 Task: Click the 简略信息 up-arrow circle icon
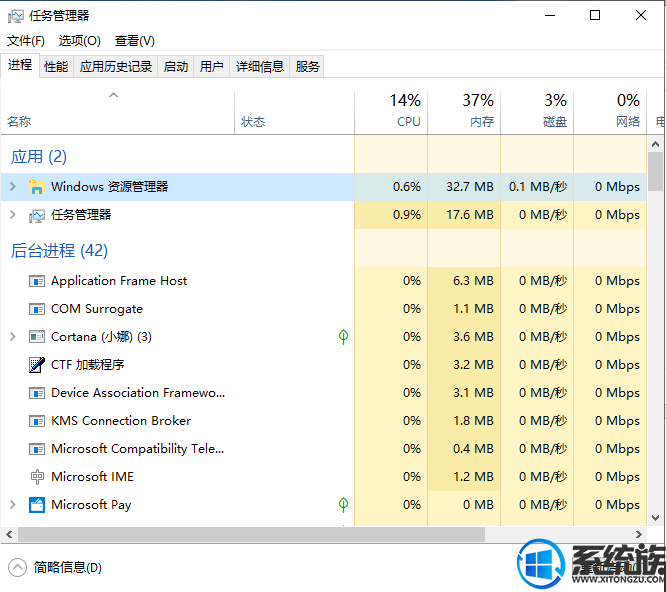click(x=17, y=567)
